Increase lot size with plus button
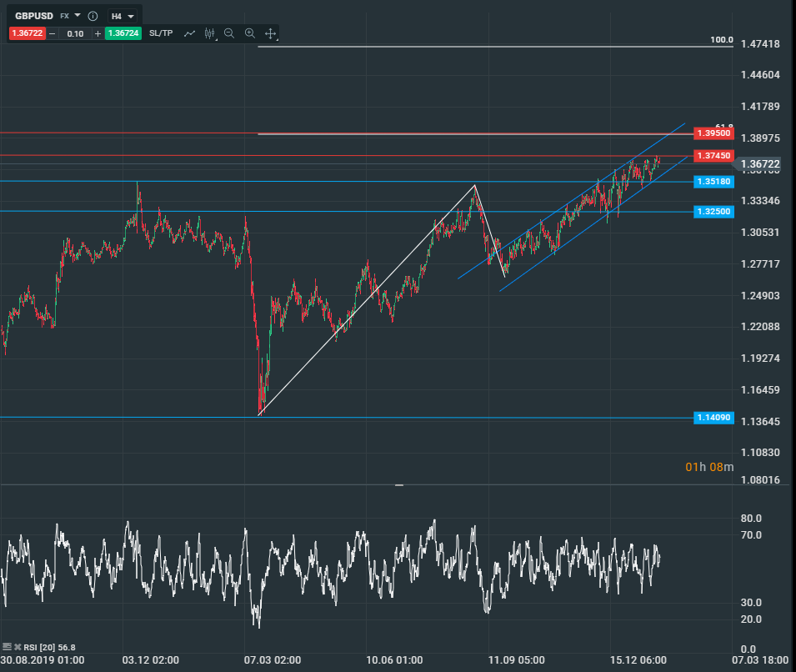796x672 pixels. 98,33
